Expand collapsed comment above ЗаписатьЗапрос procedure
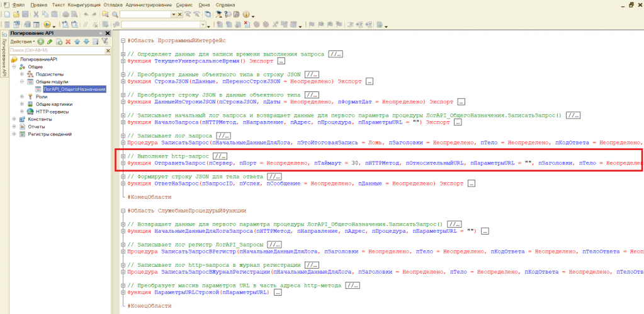Image resolution: width=644 pixels, height=314 pixels. (x=223, y=136)
